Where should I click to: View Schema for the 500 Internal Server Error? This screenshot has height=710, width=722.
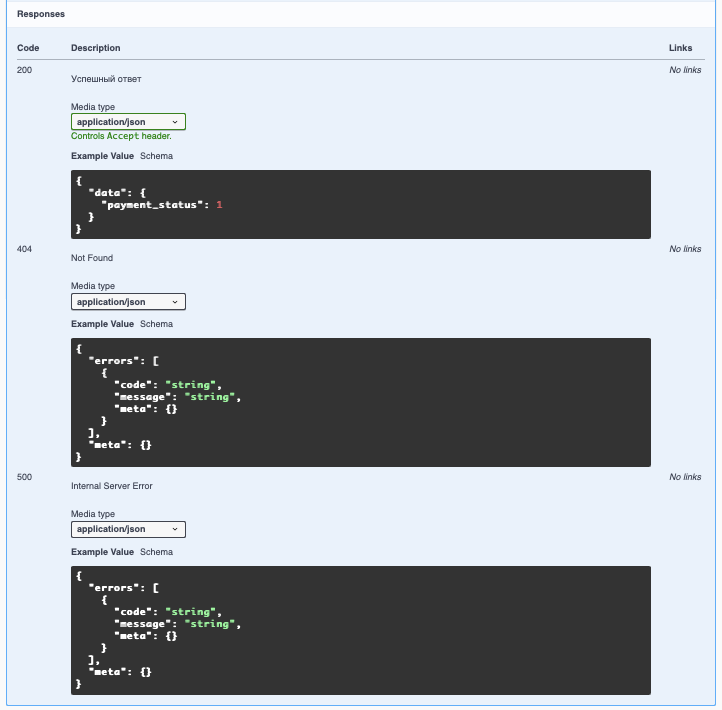[156, 552]
